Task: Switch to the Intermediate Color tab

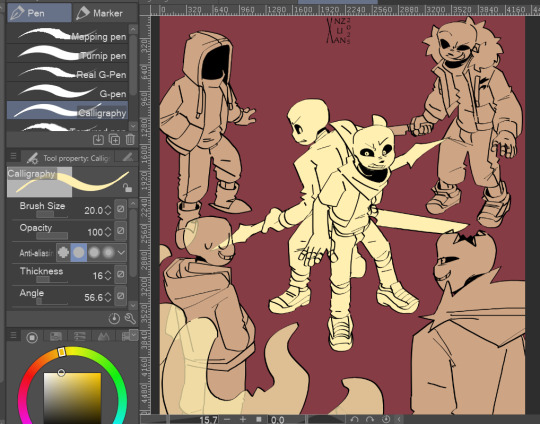Action: 103,337
